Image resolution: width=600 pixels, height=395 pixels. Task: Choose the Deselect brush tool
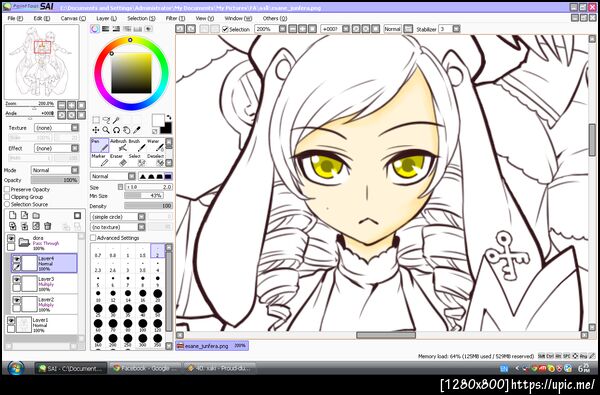pos(156,160)
